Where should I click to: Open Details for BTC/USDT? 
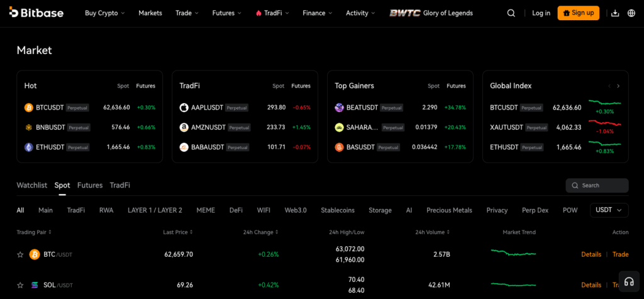[591, 254]
